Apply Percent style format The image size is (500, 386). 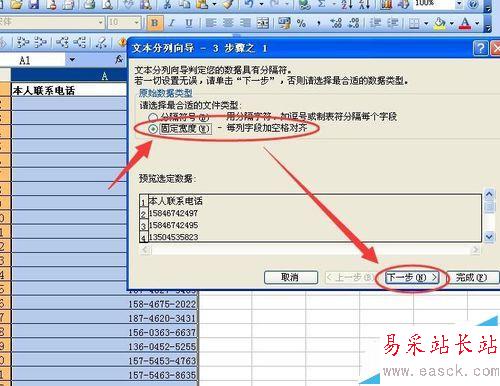301,23
